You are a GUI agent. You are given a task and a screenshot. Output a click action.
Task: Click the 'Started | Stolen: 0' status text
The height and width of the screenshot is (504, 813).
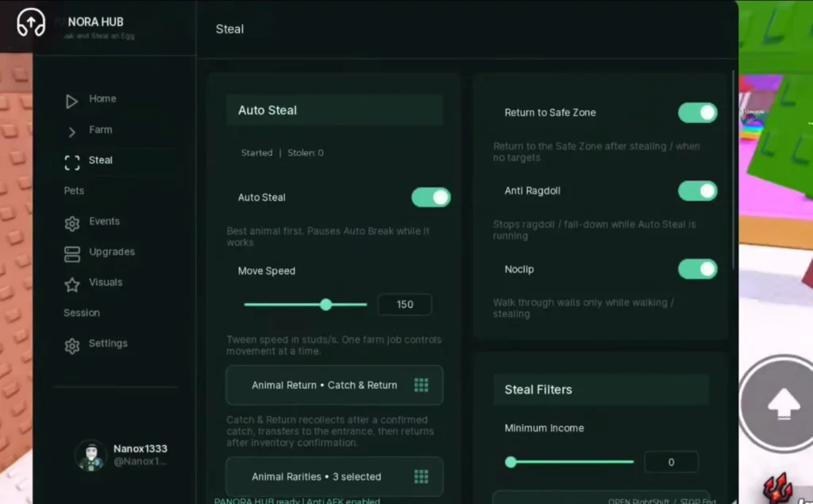coord(282,153)
